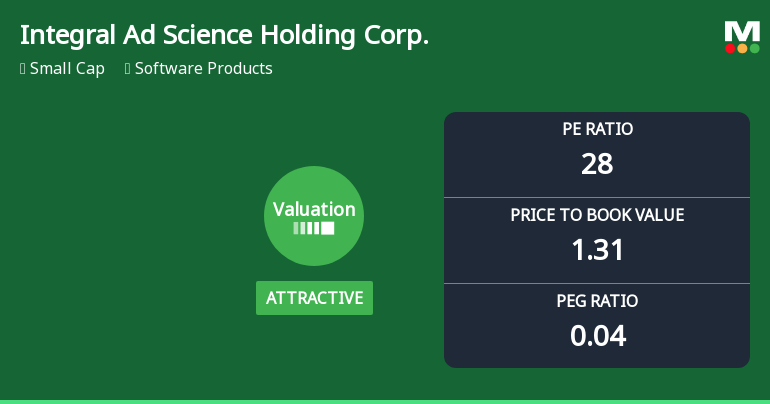
Task: Click the Small Cap icon glyph
Action: 22,69
